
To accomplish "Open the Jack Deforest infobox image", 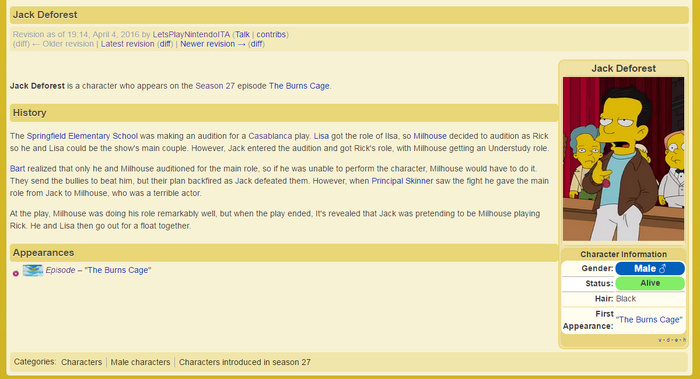I will (x=623, y=159).
